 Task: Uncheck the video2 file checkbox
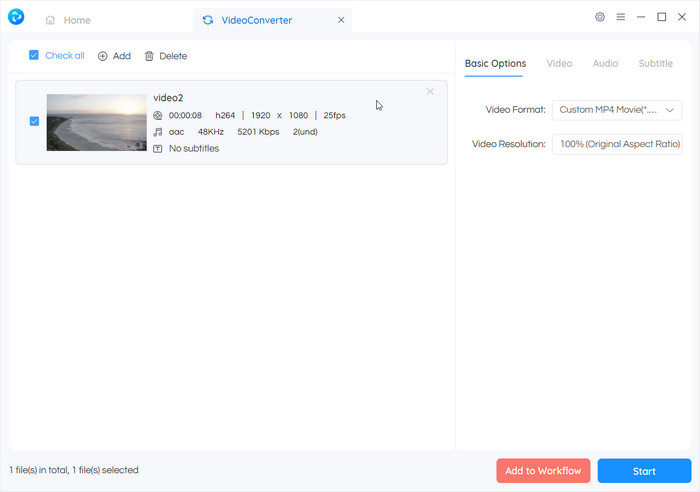[x=34, y=121]
